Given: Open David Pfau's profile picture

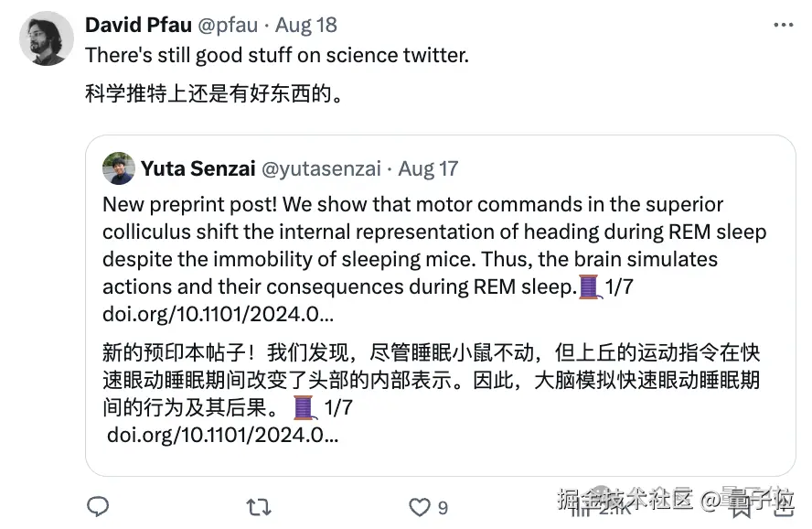Looking at the screenshot, I should pos(46,38).
